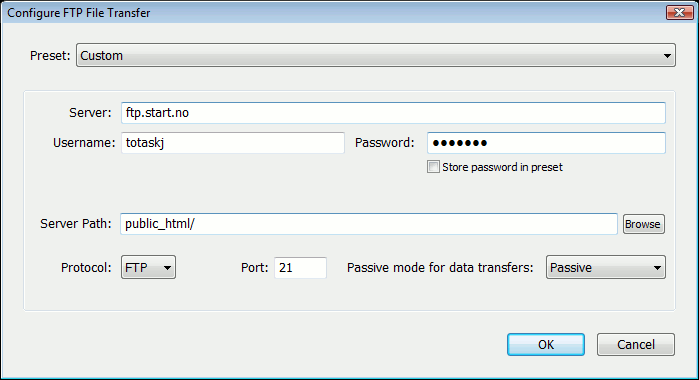Click the Browse button beside Server Path

[x=644, y=224]
